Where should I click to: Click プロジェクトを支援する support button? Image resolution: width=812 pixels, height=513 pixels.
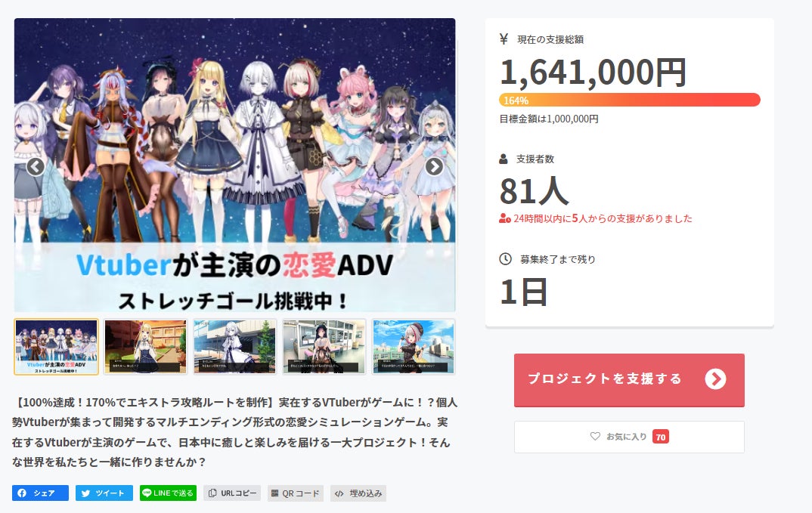point(629,380)
